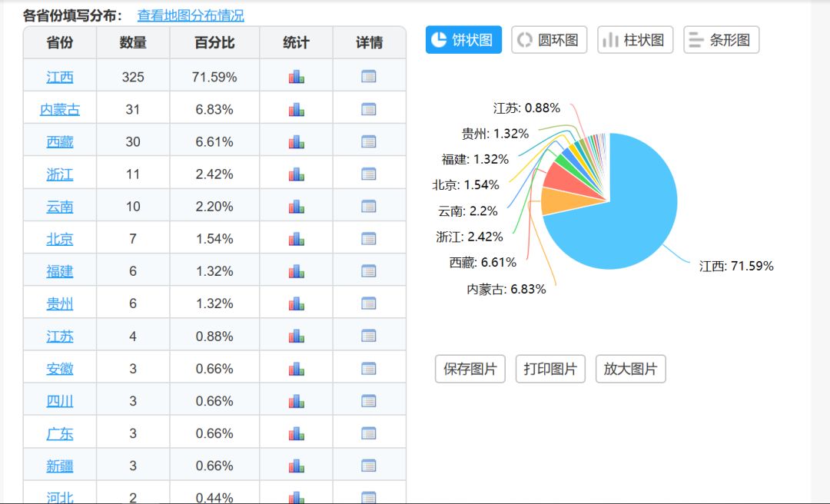The width and height of the screenshot is (830, 504).
Task: Open the details icon for 贵州
Action: pos(369,303)
